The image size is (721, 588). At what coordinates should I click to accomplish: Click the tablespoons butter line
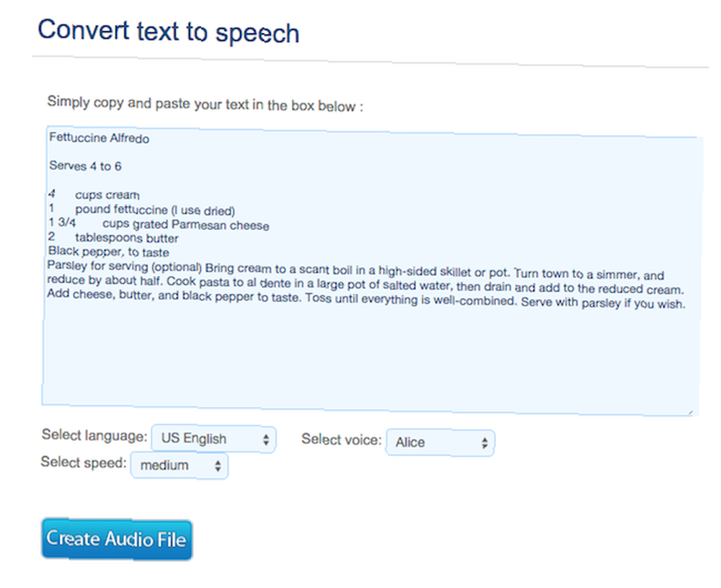(x=113, y=238)
